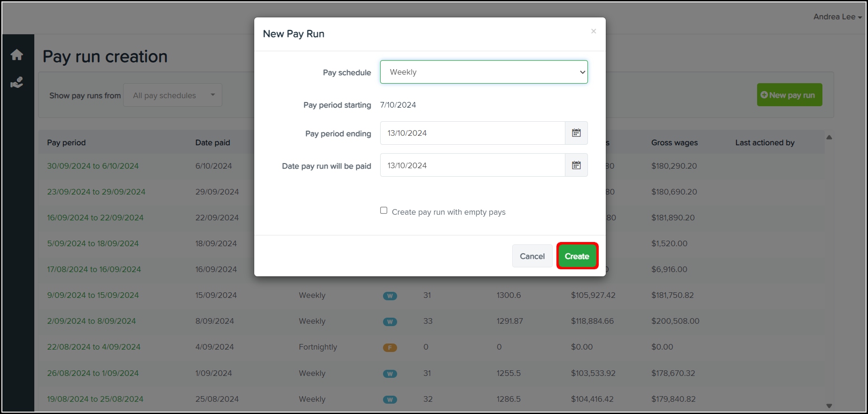The width and height of the screenshot is (868, 414).
Task: Open pay run 30/09/2024 to 6/10/2024
Action: pos(93,166)
